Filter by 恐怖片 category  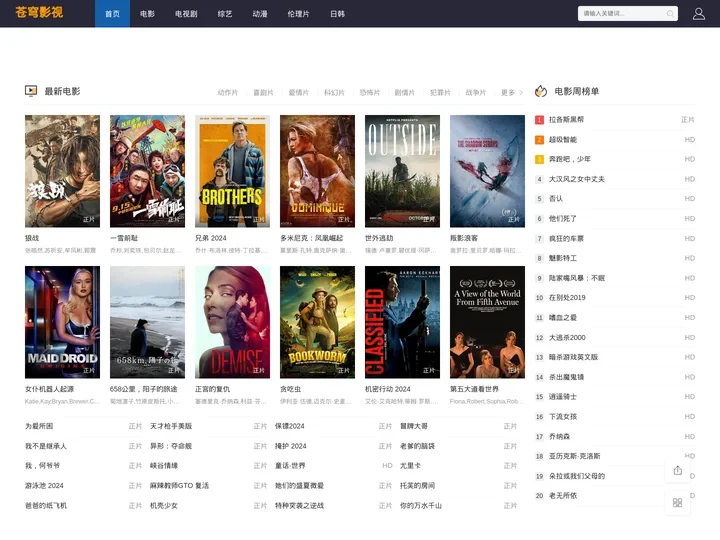(x=370, y=93)
